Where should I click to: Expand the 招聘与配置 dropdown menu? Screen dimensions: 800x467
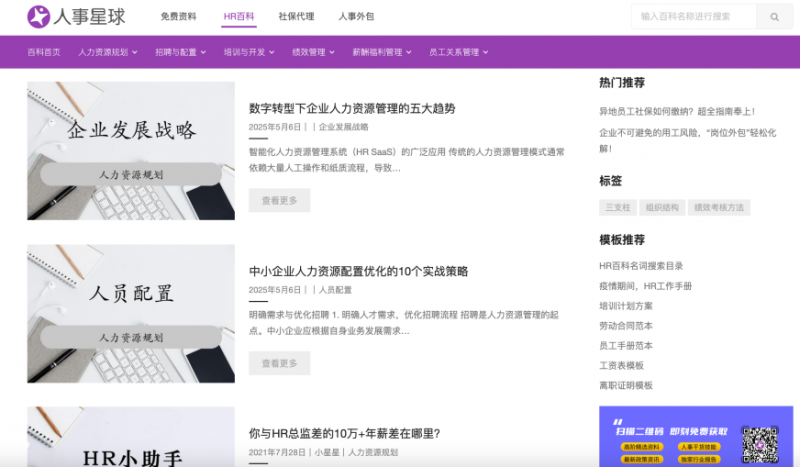[180, 52]
